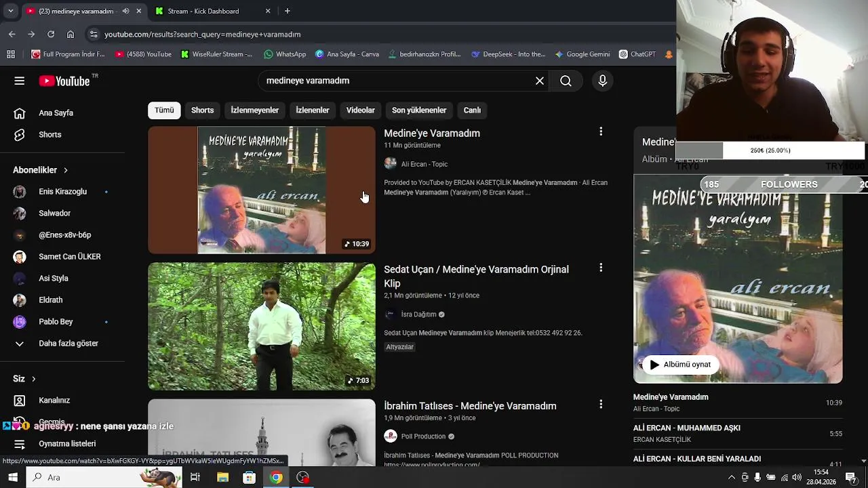Screen dimensions: 868x488
Task: Go back with the browser back arrow
Action: coord(12,34)
